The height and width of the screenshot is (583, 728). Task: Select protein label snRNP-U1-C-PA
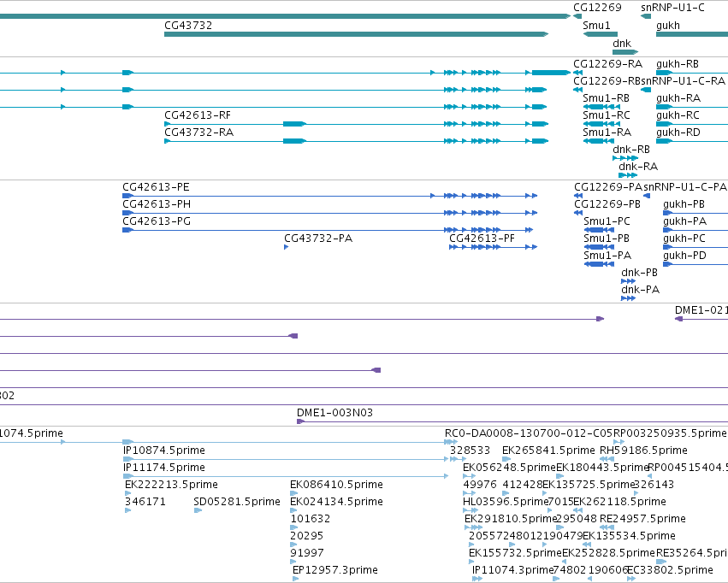(685, 187)
